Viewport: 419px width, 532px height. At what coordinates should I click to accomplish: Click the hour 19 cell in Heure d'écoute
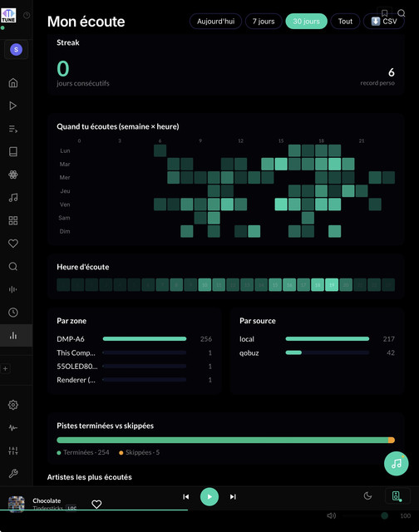click(332, 284)
